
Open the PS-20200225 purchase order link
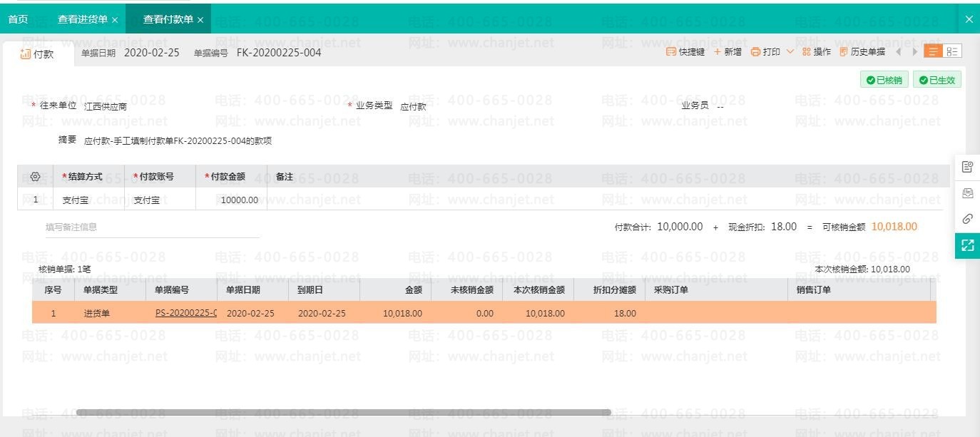185,313
